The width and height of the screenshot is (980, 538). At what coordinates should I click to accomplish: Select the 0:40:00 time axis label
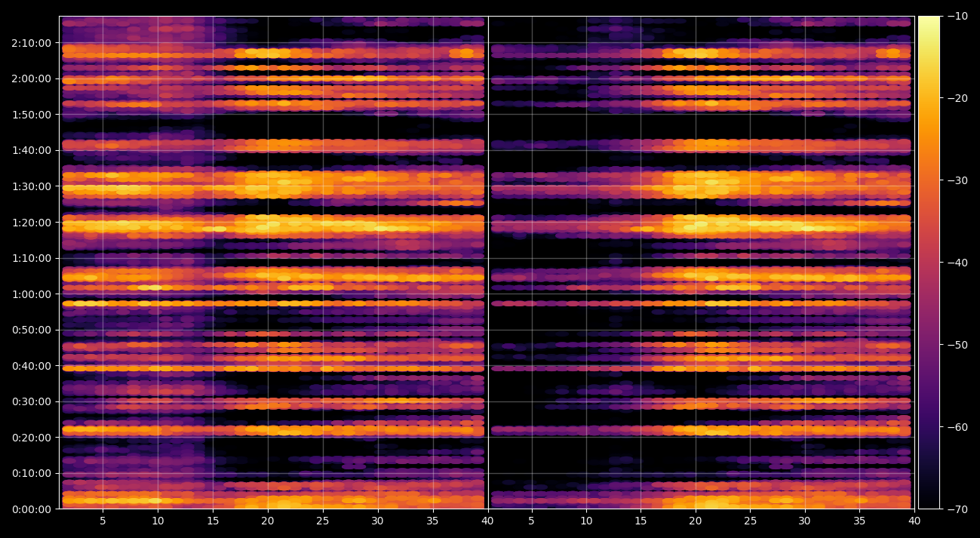pyautogui.click(x=31, y=366)
